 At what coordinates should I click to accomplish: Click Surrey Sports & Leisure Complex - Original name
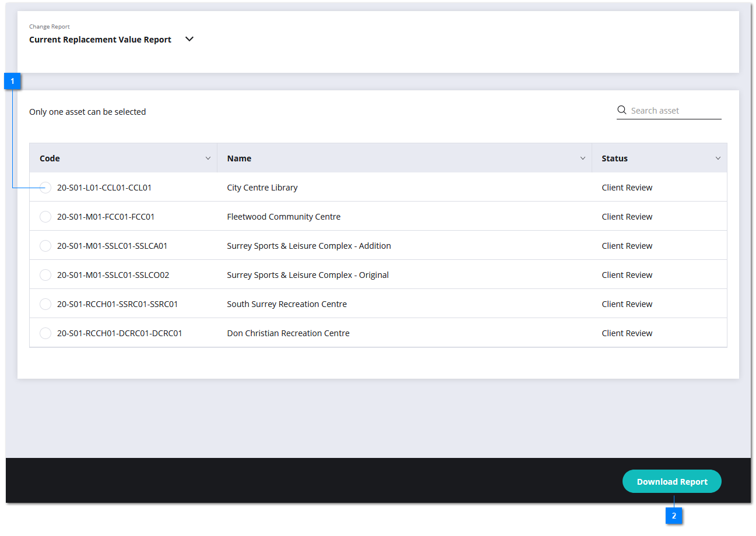pyautogui.click(x=308, y=275)
